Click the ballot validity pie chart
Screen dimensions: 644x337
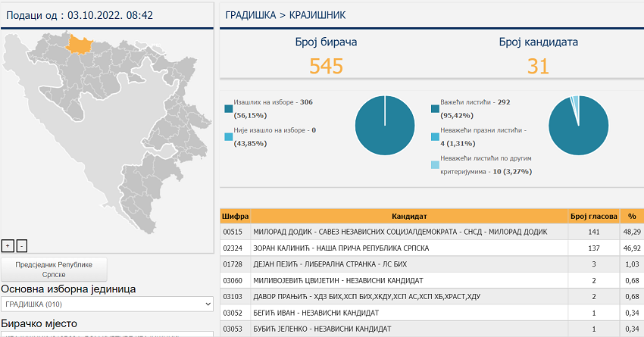pyautogui.click(x=578, y=124)
